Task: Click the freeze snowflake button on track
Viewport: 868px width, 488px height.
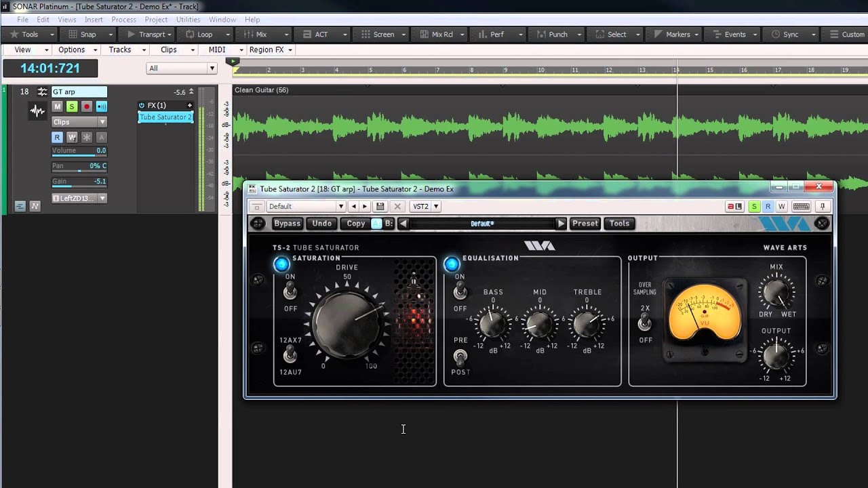Action: click(87, 137)
